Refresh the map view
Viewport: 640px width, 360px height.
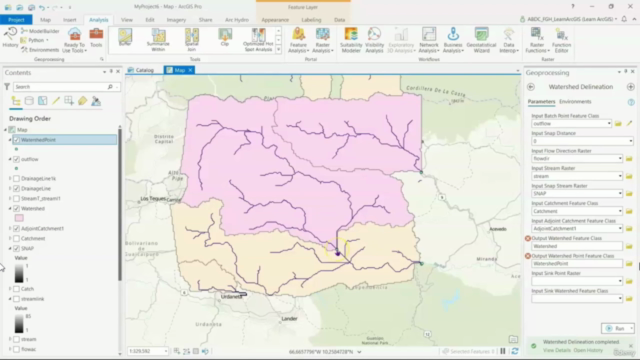[x=515, y=351]
